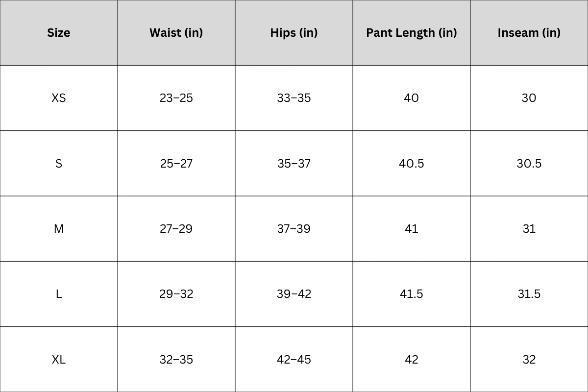Image resolution: width=588 pixels, height=392 pixels.
Task: Select the M size cell
Action: (59, 229)
